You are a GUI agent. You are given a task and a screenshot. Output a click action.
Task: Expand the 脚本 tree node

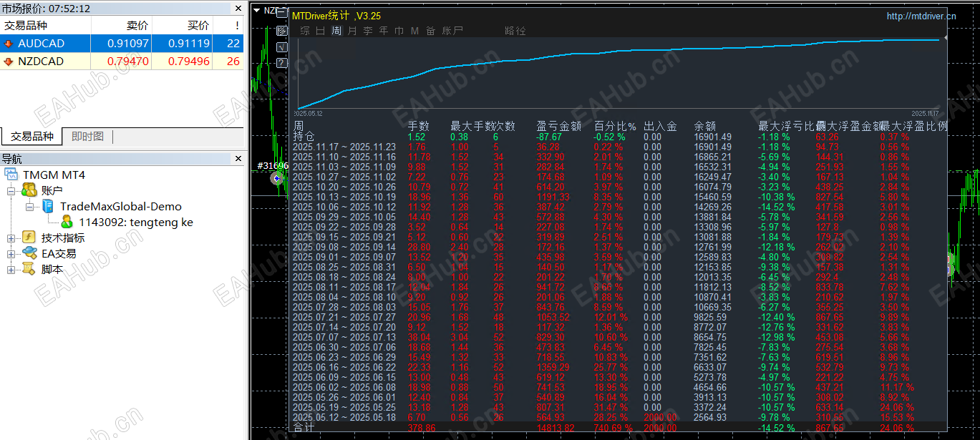[11, 270]
